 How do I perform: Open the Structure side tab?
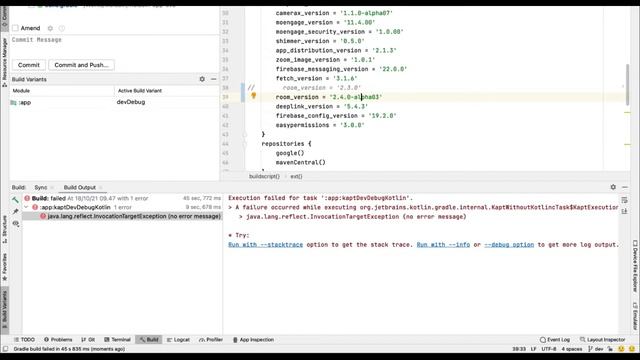tap(4, 230)
